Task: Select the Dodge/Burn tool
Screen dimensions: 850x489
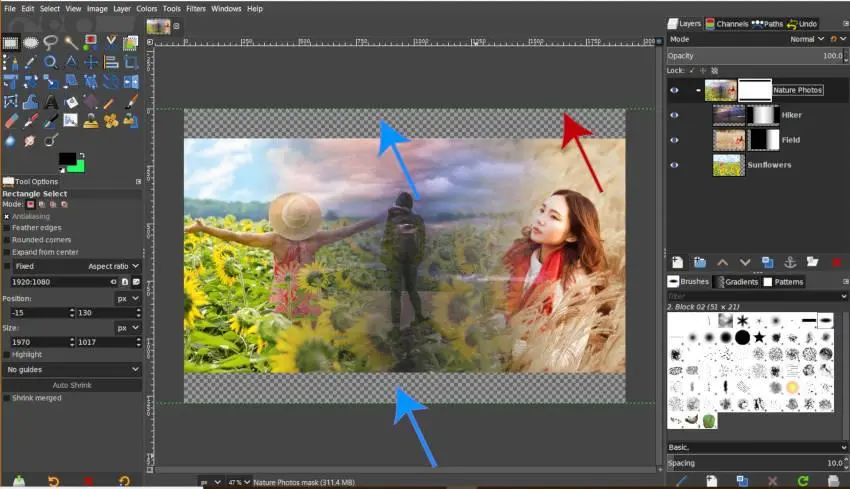Action: point(50,140)
